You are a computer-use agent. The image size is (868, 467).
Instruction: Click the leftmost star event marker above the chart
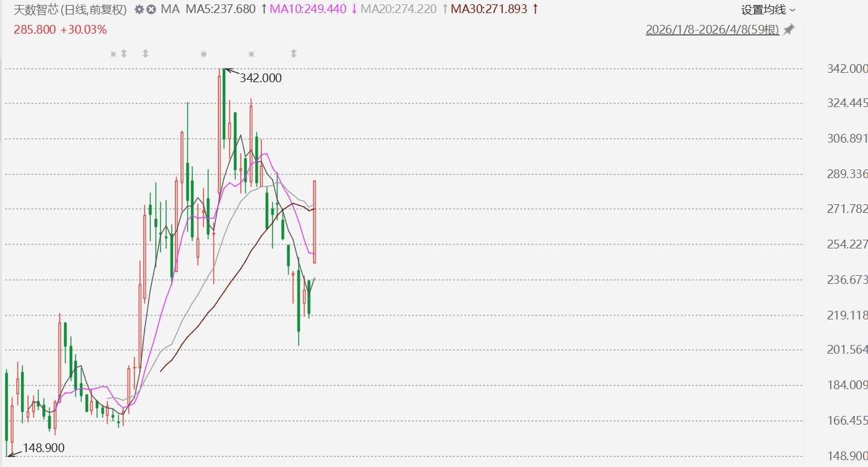tap(113, 54)
